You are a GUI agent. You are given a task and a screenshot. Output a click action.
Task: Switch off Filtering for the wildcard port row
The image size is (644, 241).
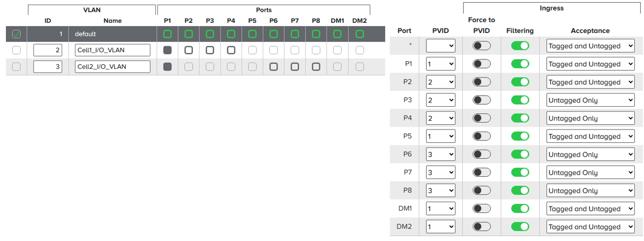520,46
